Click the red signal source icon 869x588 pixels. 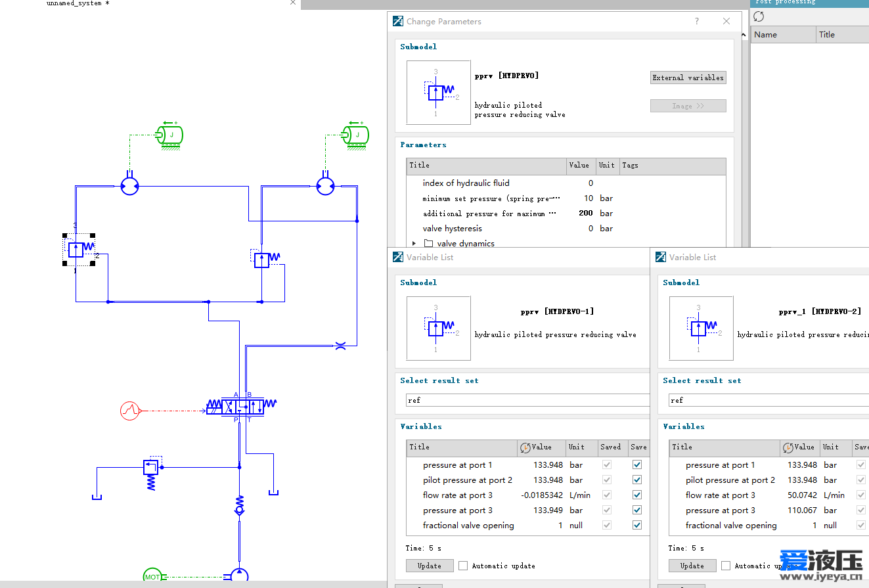tap(130, 411)
